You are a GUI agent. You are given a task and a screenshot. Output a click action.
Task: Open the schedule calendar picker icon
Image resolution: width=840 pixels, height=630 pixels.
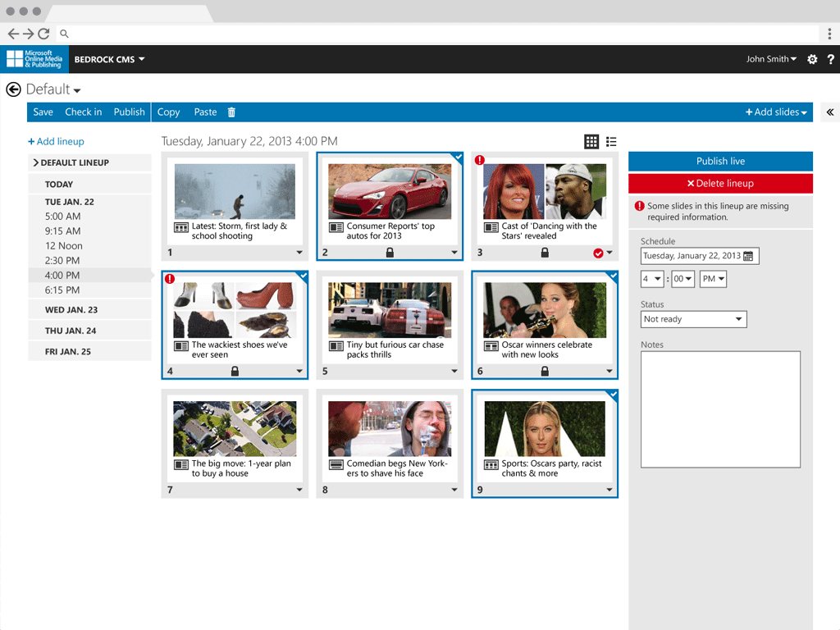click(747, 256)
